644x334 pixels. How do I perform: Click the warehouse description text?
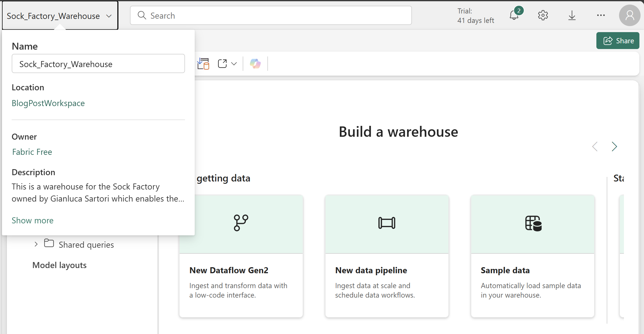[98, 192]
